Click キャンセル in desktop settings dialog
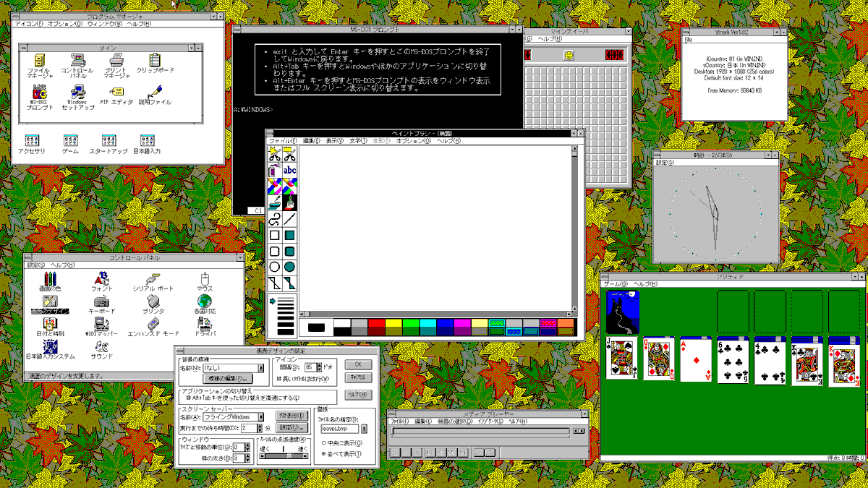The width and height of the screenshot is (868, 488). coord(358,377)
